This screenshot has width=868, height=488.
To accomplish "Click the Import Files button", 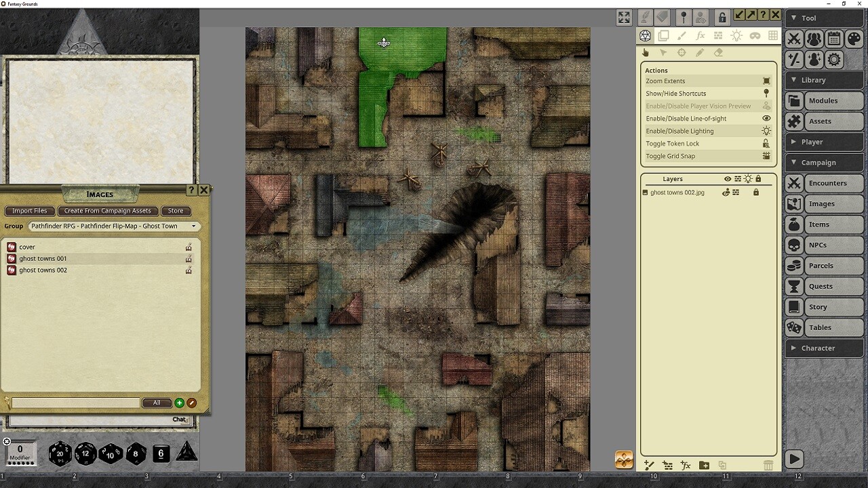I will coord(29,211).
